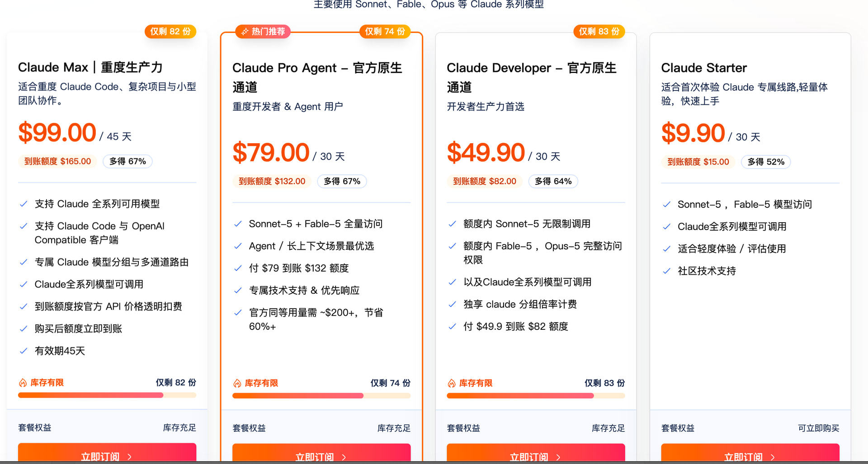This screenshot has width=868, height=464.
Task: Open 套餐权益 in the Claude Max card
Action: [x=35, y=428]
